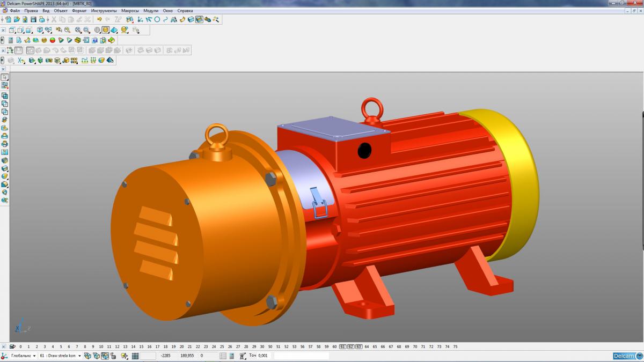The width and height of the screenshot is (644, 362).
Task: Click the solid primitive block icon in bottom toolbar row
Action: pyautogui.click(x=31, y=61)
